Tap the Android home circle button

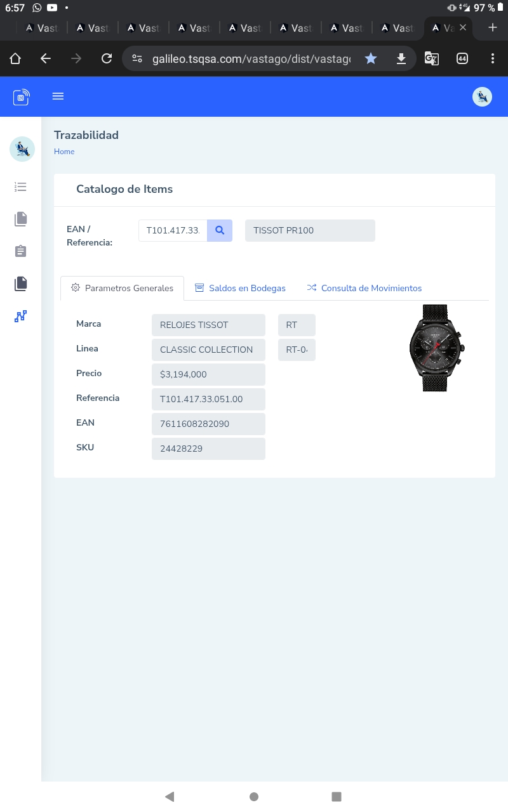coord(254,797)
